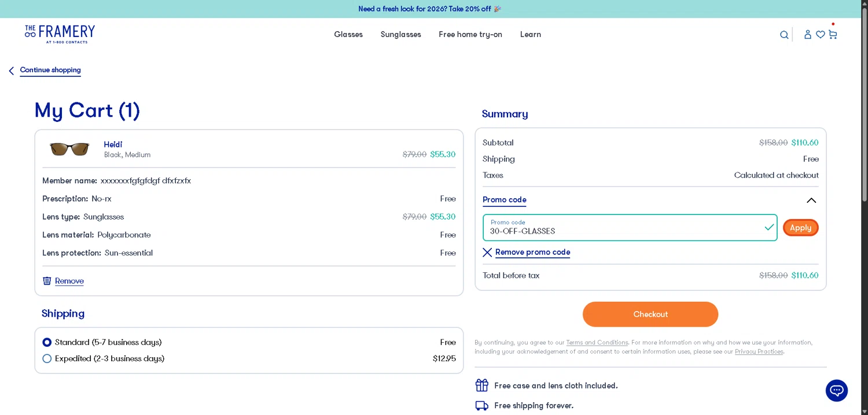Click Continue shopping link

coord(50,70)
